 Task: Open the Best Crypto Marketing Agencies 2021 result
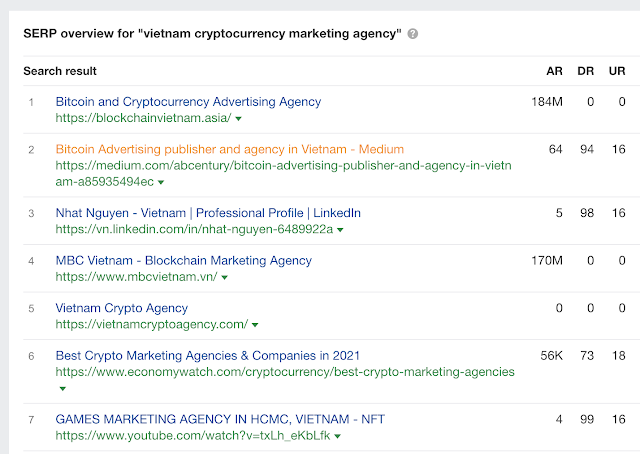point(208,355)
